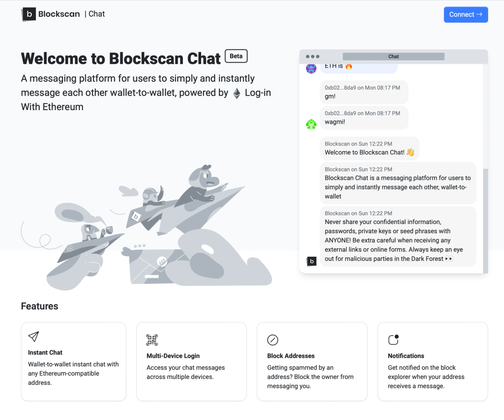Click the QR code Multi-Device Login icon
This screenshot has height=420, width=504.
tap(152, 340)
